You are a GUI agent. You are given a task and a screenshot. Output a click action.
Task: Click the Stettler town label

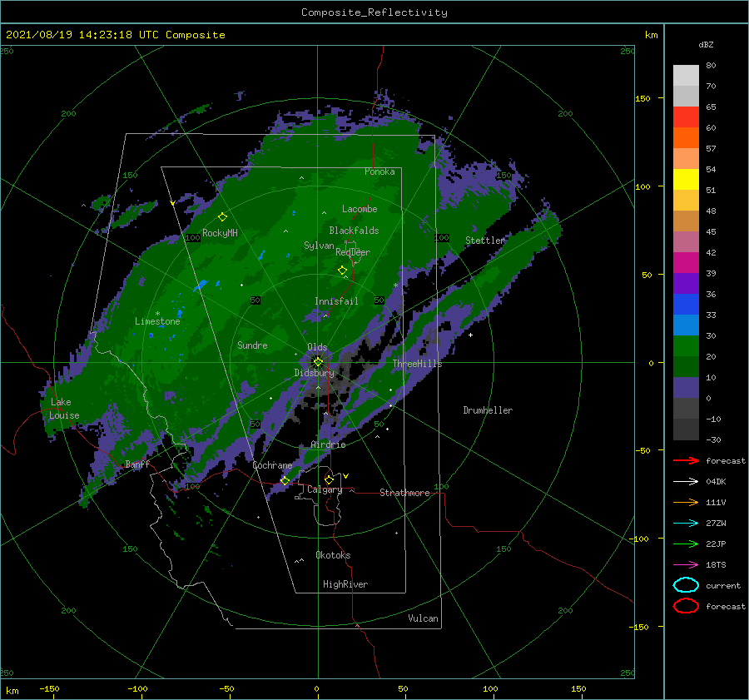(485, 241)
